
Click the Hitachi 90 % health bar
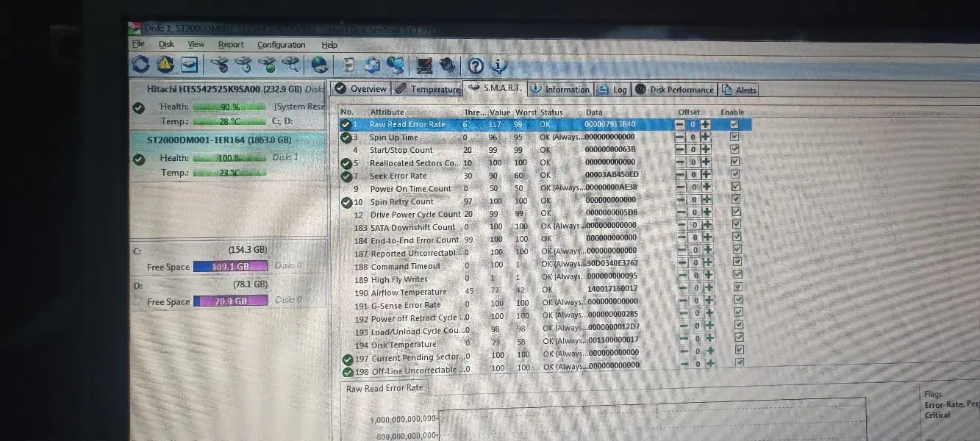(230, 107)
